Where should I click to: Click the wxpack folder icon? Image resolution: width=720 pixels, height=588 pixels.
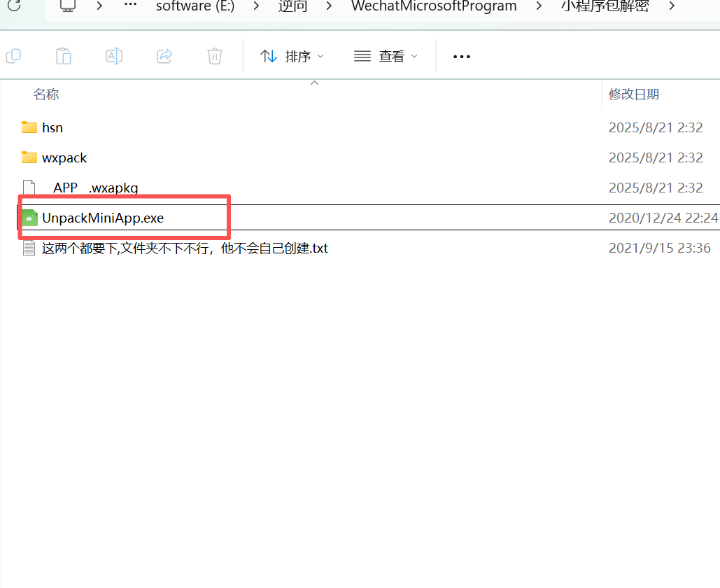point(29,157)
